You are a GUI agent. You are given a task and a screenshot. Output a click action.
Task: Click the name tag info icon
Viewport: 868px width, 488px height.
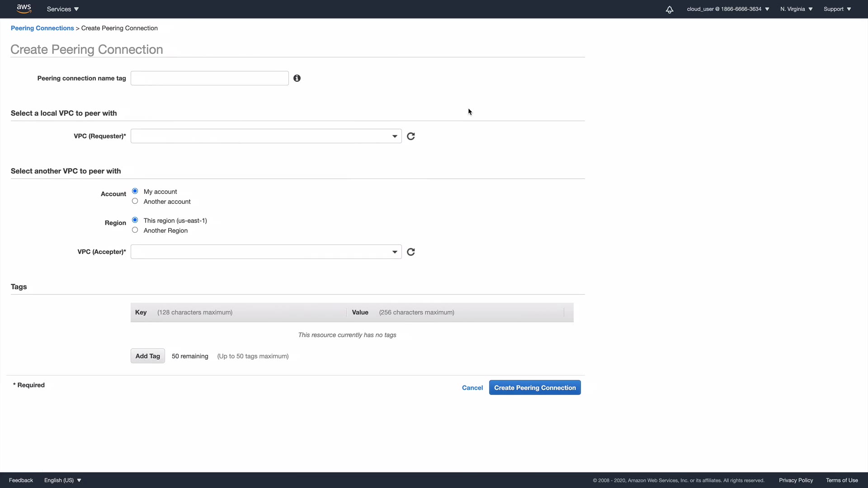[x=297, y=78]
